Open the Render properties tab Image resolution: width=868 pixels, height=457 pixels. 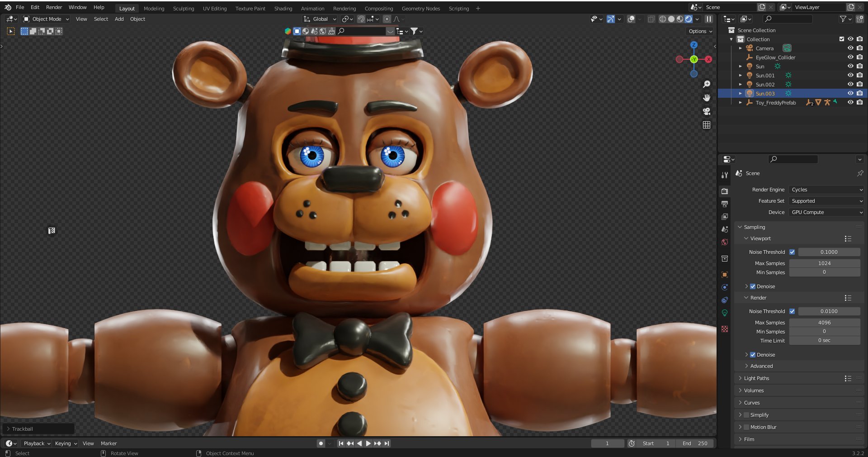(725, 191)
